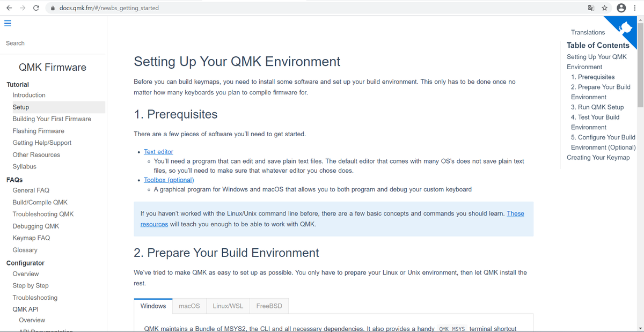The height and width of the screenshot is (332, 644).
Task: Open Configurator Overview page
Action: coord(26,274)
